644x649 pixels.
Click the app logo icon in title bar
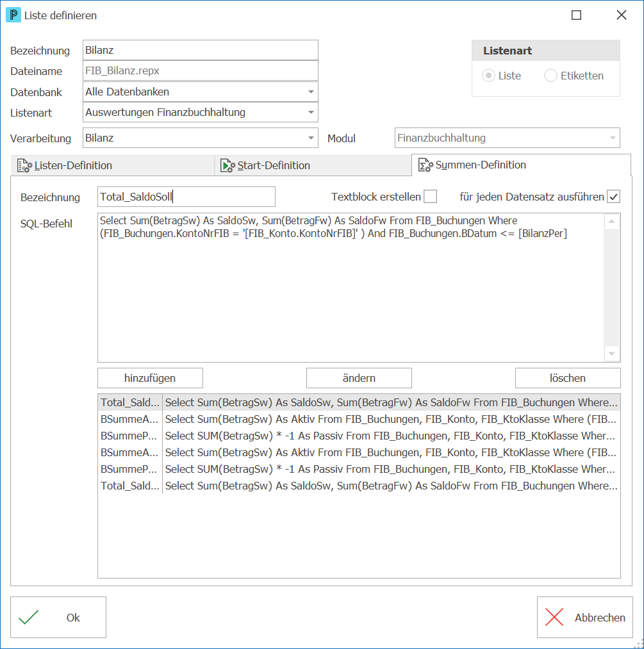(13, 15)
